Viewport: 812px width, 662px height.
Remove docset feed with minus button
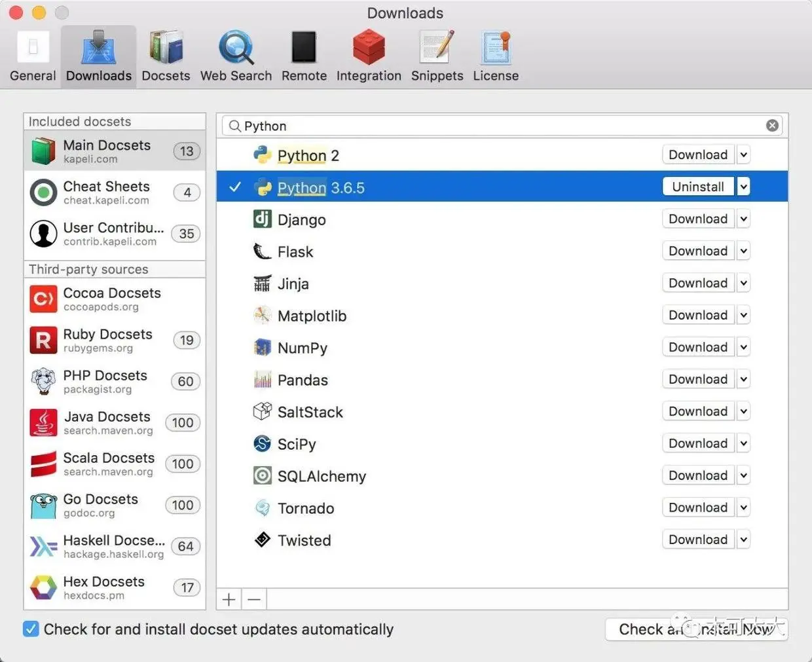click(254, 599)
